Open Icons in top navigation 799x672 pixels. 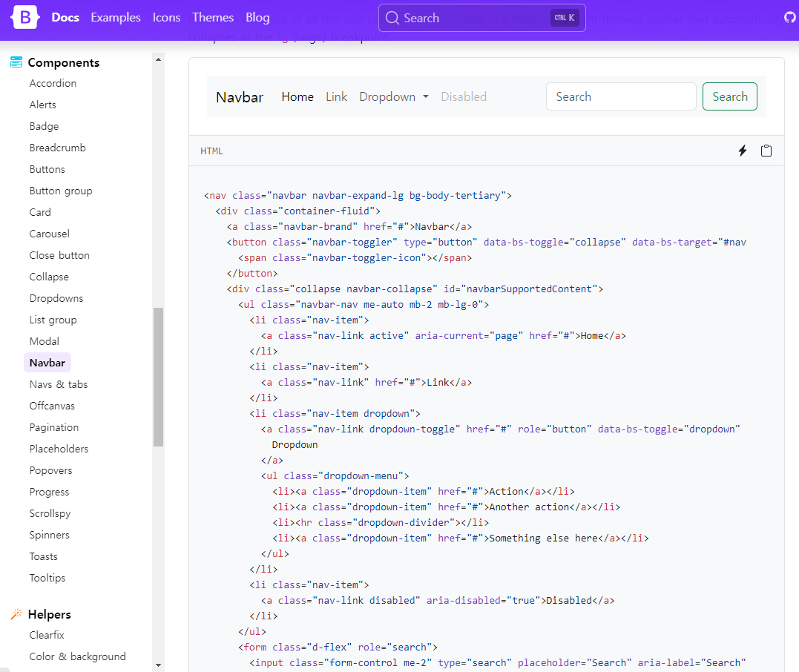(167, 17)
